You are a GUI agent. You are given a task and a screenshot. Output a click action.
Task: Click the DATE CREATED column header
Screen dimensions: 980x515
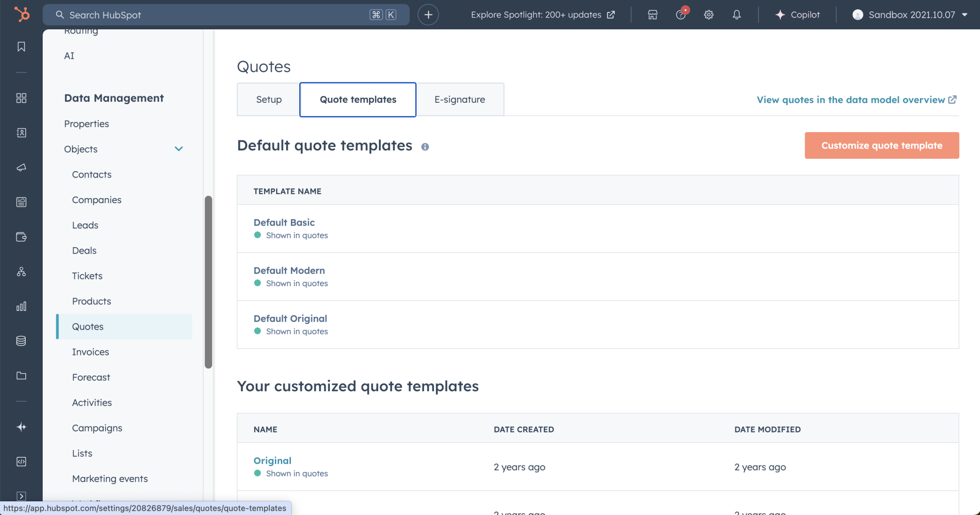click(x=523, y=430)
